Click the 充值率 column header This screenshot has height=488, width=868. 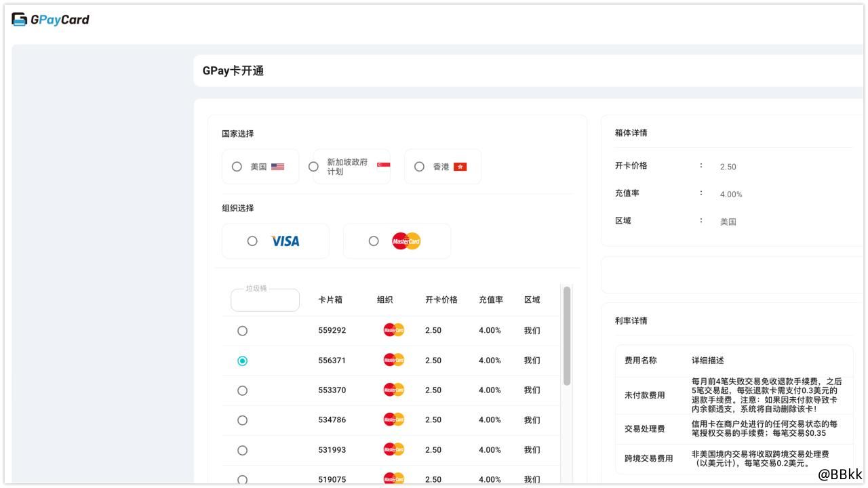491,300
